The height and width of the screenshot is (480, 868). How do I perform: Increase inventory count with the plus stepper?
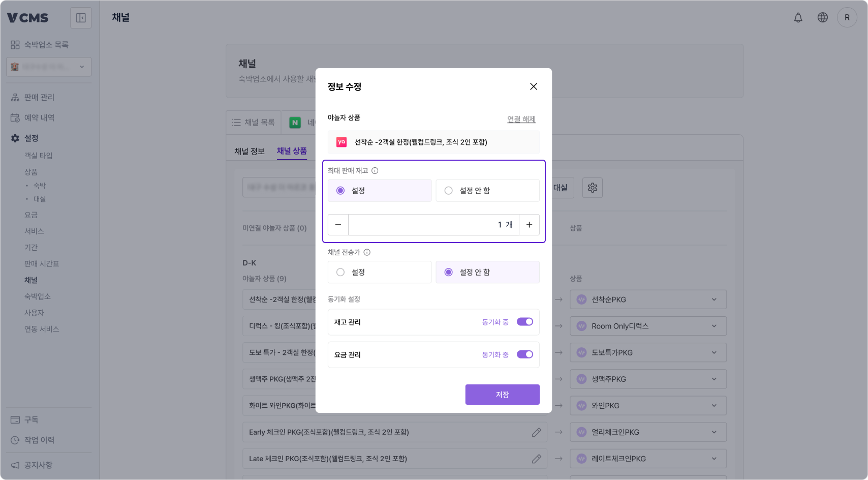[x=529, y=224]
